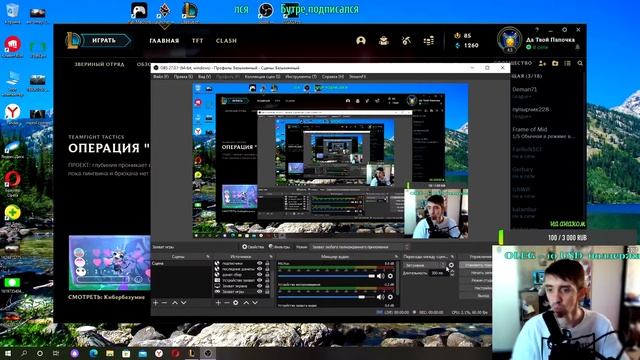Open the source Properties button in OBS

click(253, 247)
